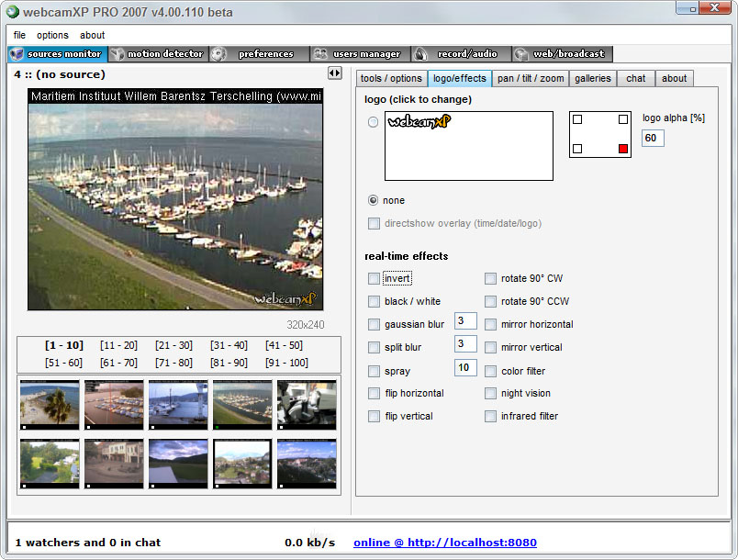738x560 pixels.
Task: Select source range [71 - 80]
Action: (173, 363)
